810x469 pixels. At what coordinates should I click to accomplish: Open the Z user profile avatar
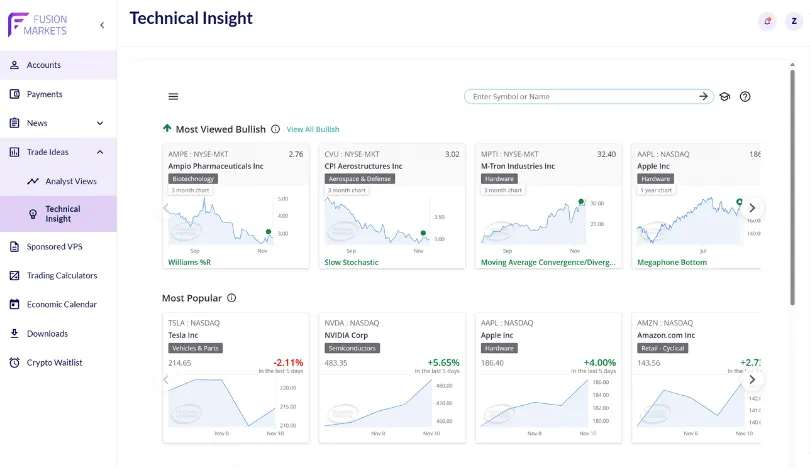pyautogui.click(x=794, y=20)
